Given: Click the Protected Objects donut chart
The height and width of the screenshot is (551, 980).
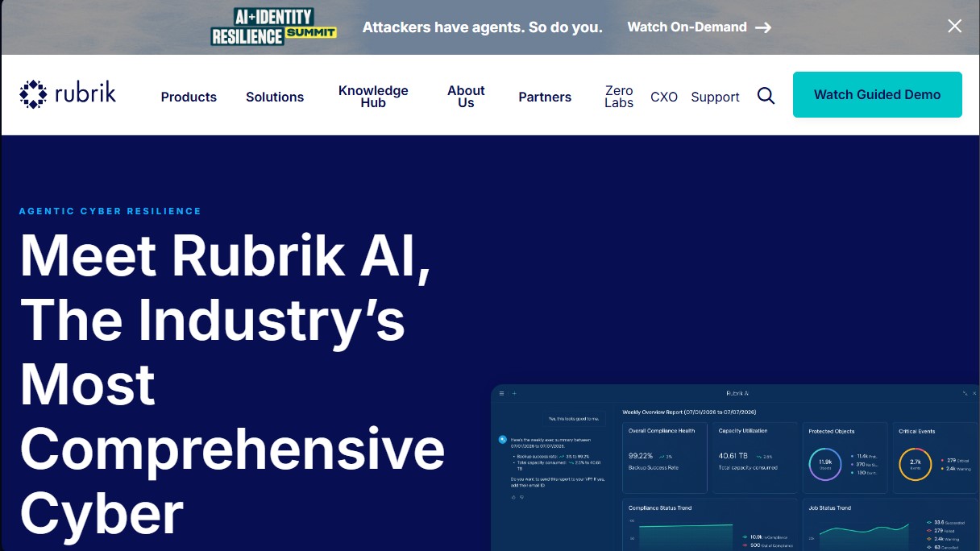Looking at the screenshot, I should [x=825, y=464].
